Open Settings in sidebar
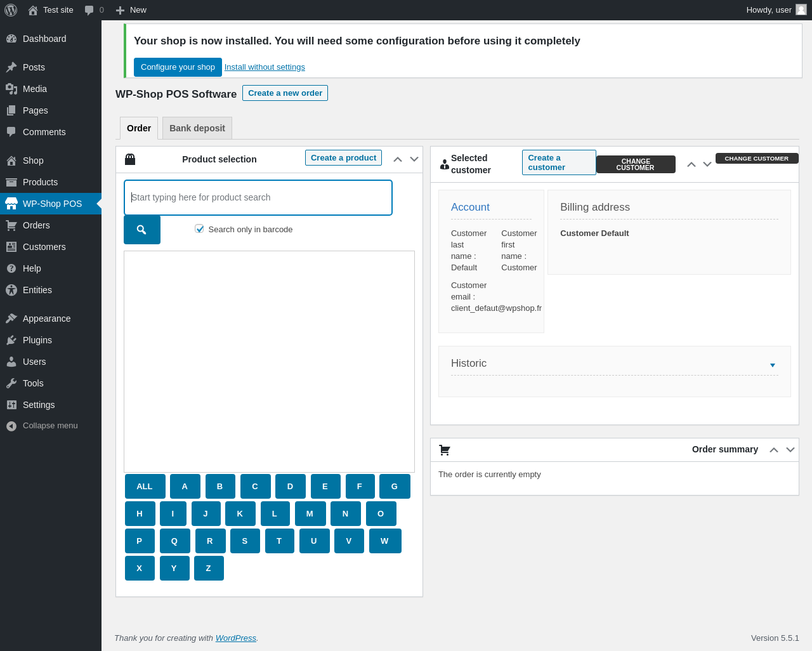The width and height of the screenshot is (812, 651). click(x=51, y=405)
